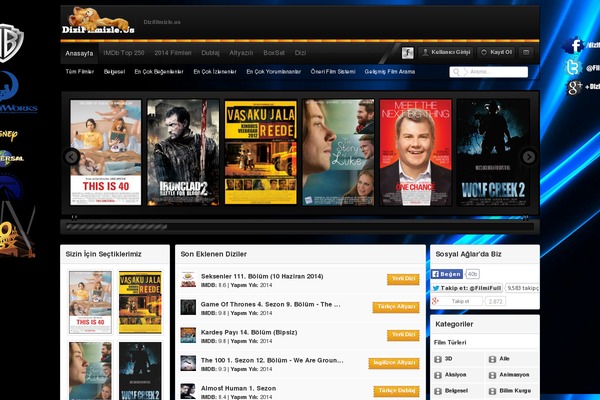
Task: Click the Warner Bros logo
Action: point(11,43)
